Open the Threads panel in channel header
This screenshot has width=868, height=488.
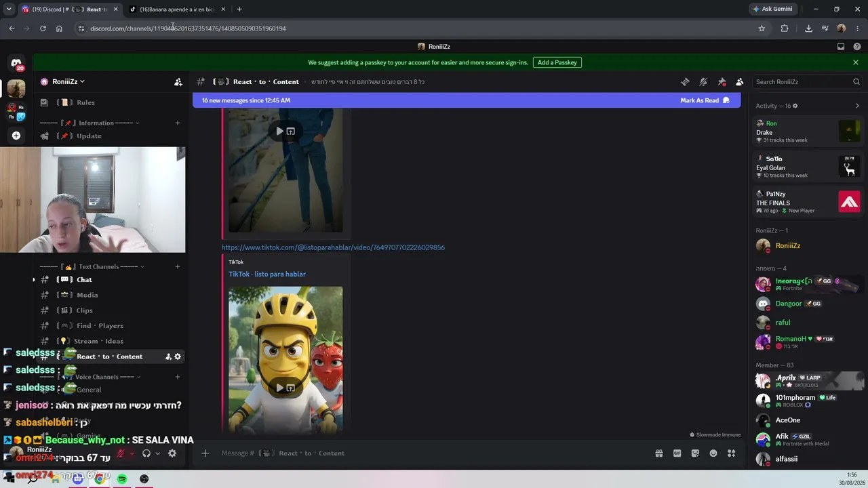(x=685, y=82)
